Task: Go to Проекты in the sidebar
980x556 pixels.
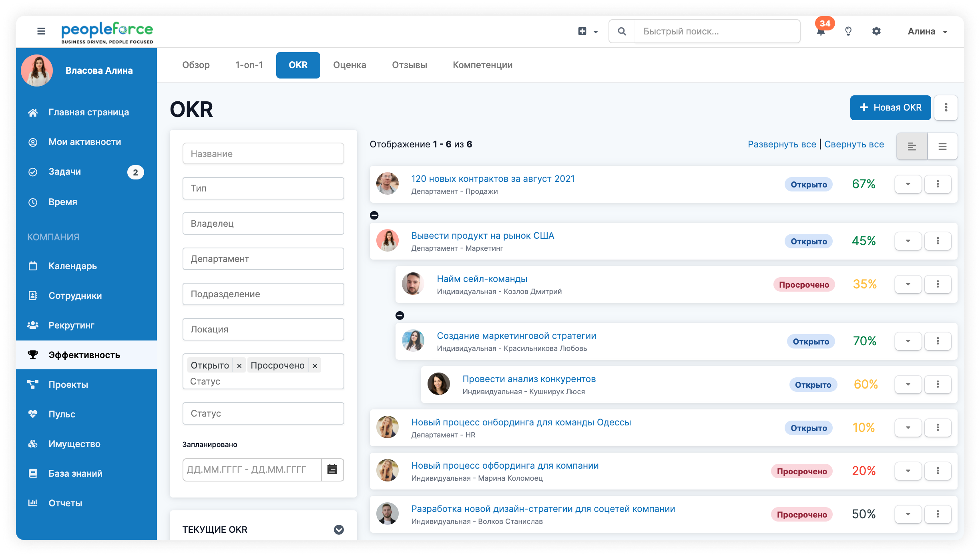Action: tap(68, 385)
